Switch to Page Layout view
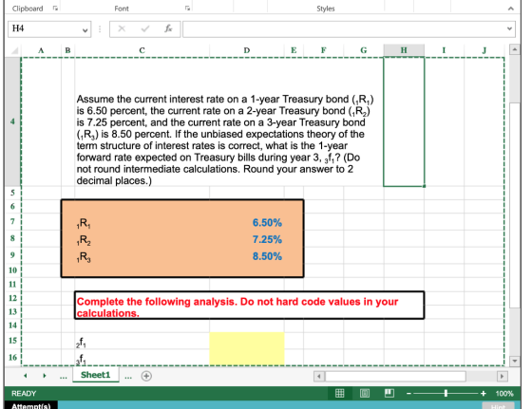The image size is (532, 409). tap(365, 393)
